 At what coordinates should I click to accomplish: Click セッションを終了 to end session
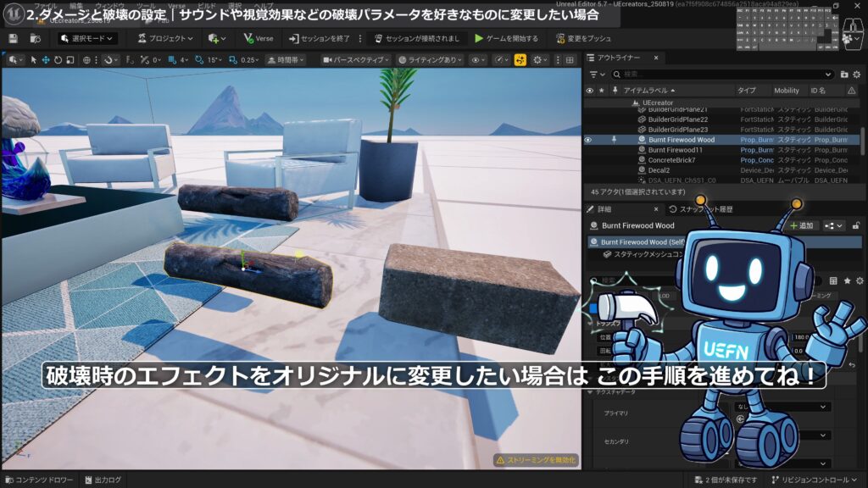[x=320, y=38]
